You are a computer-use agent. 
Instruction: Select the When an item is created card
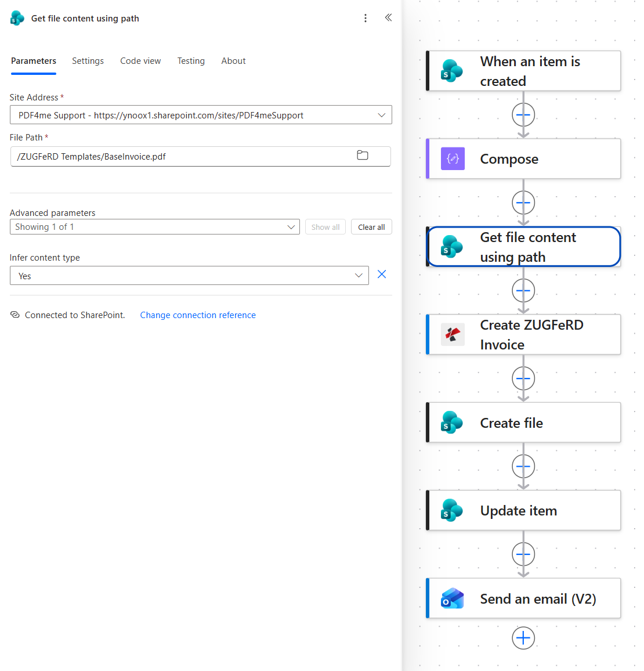[524, 71]
